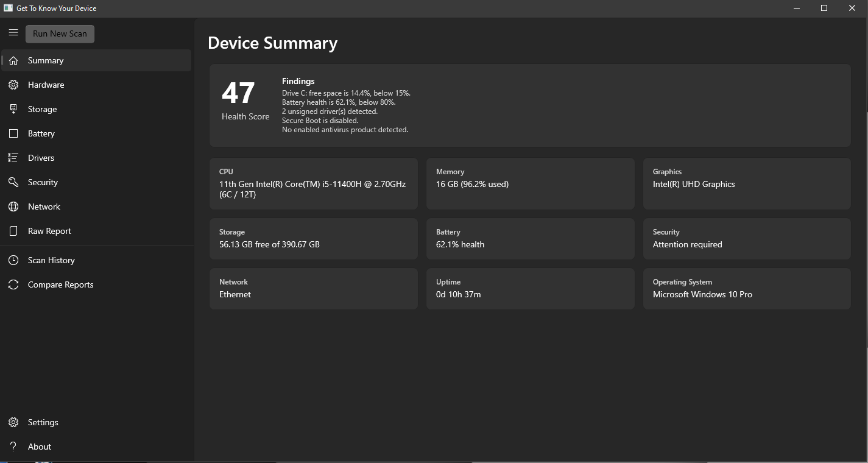Open the CPU summary card

(x=314, y=183)
